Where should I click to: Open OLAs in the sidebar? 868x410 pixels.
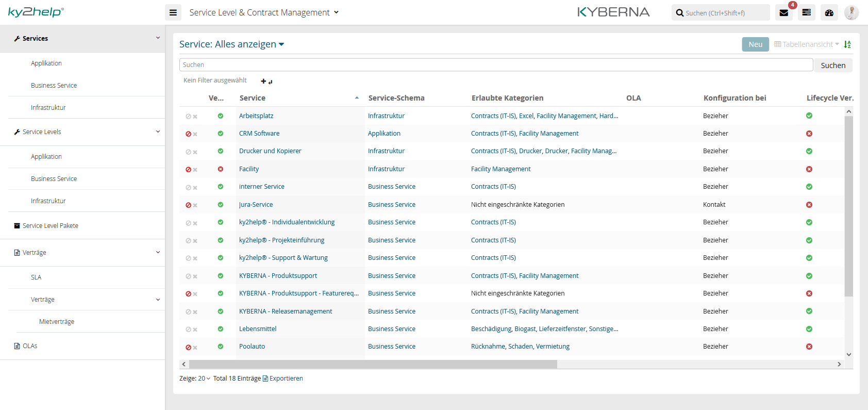coord(30,346)
